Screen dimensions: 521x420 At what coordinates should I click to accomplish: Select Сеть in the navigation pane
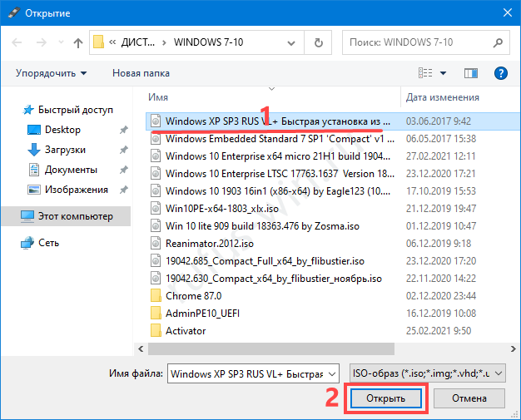(40, 243)
